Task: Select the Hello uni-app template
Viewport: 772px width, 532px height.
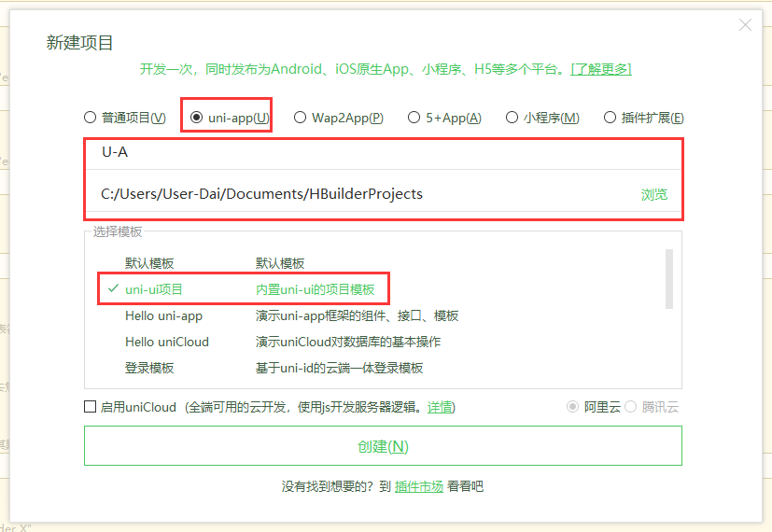Action: pos(381,315)
